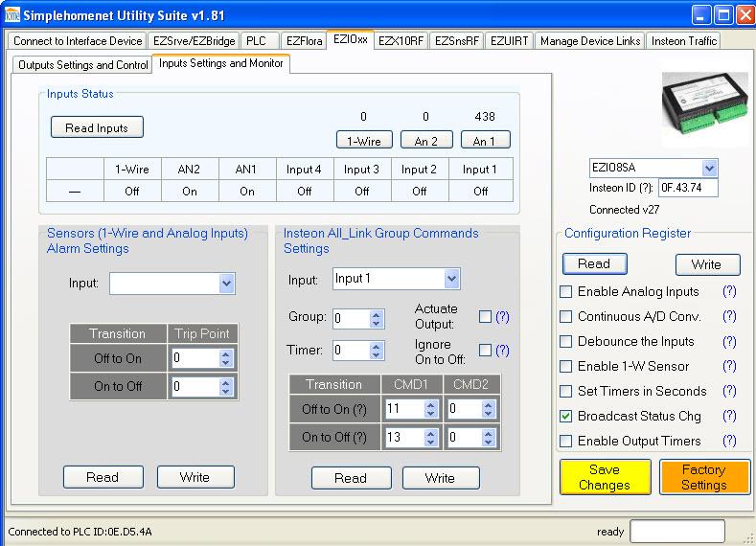Open the Alarm Settings Input dropdown
This screenshot has height=546, width=756.
(226, 284)
